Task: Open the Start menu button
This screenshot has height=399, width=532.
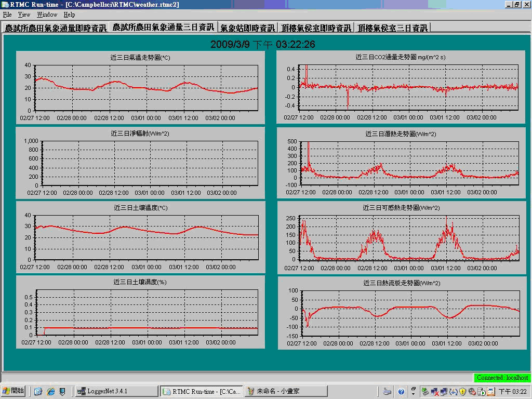Action: pyautogui.click(x=14, y=391)
